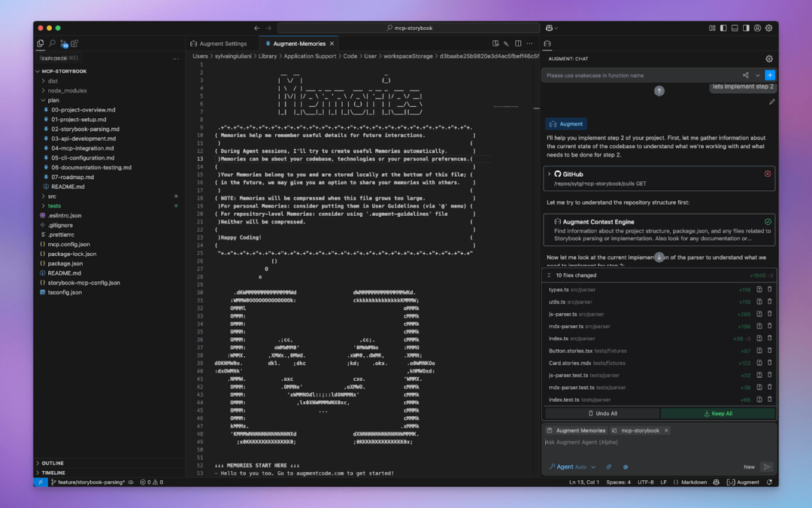Viewport: 812px width, 508px height.
Task: Open the Search view magnifier icon
Action: click(52, 44)
